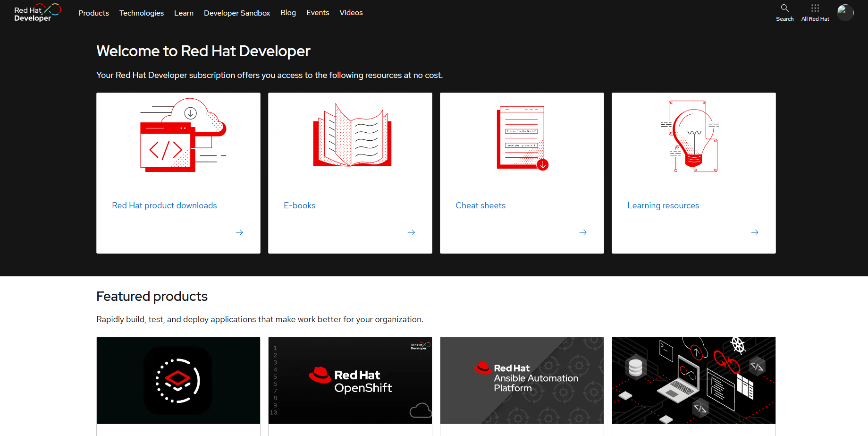Open the Search magnifier icon
Viewport: 868px width, 436px height.
click(x=784, y=8)
